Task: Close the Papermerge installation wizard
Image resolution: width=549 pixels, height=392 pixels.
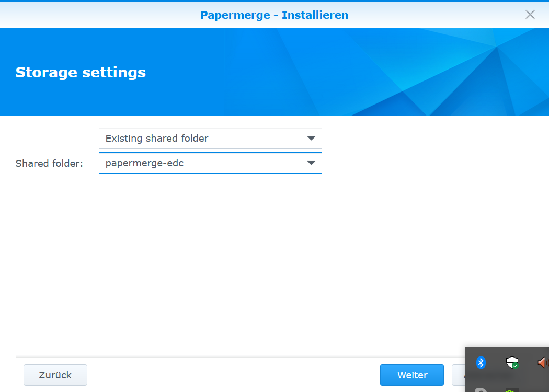Action: click(x=530, y=15)
